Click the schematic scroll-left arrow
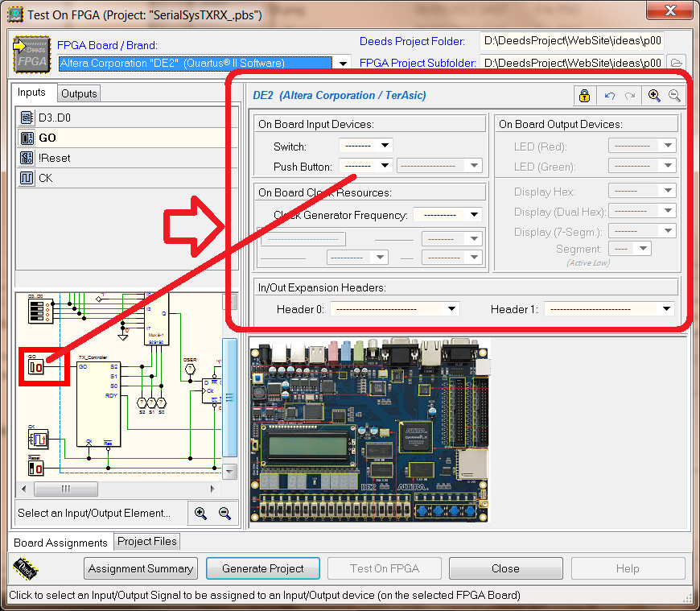This screenshot has height=611, width=700. tap(23, 489)
